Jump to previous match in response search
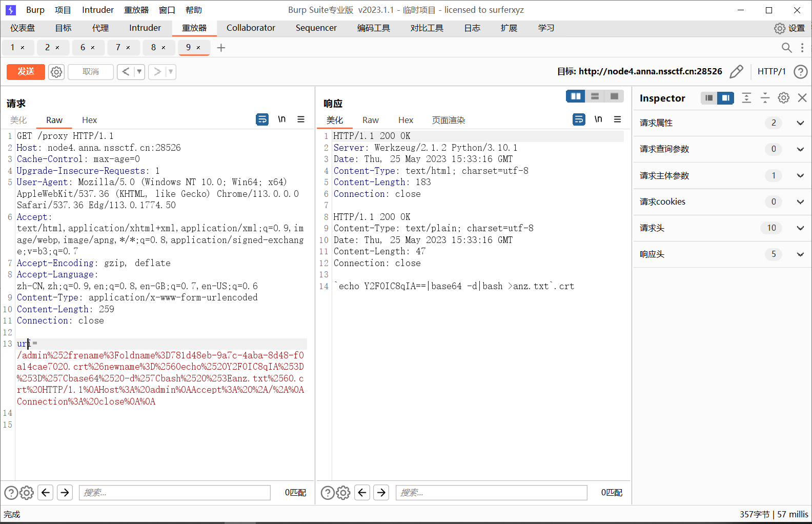The image size is (812, 524). [362, 493]
